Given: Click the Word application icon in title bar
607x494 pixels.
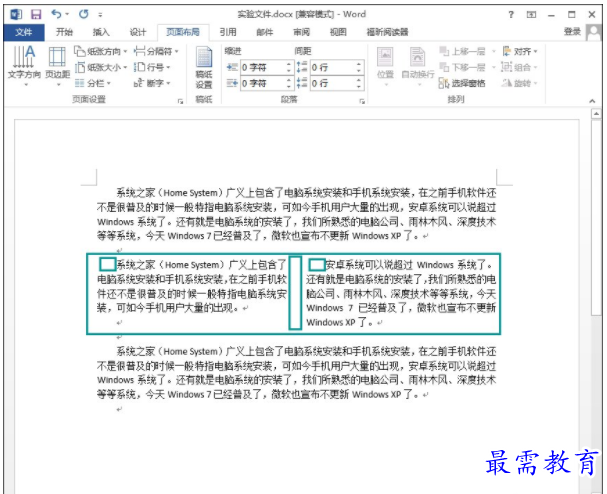Looking at the screenshot, I should coord(16,14).
